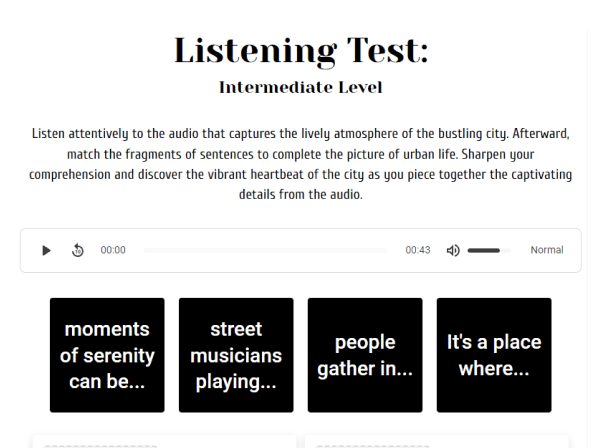Image resolution: width=600 pixels, height=448 pixels.
Task: Play the listening test audio
Action: click(46, 250)
